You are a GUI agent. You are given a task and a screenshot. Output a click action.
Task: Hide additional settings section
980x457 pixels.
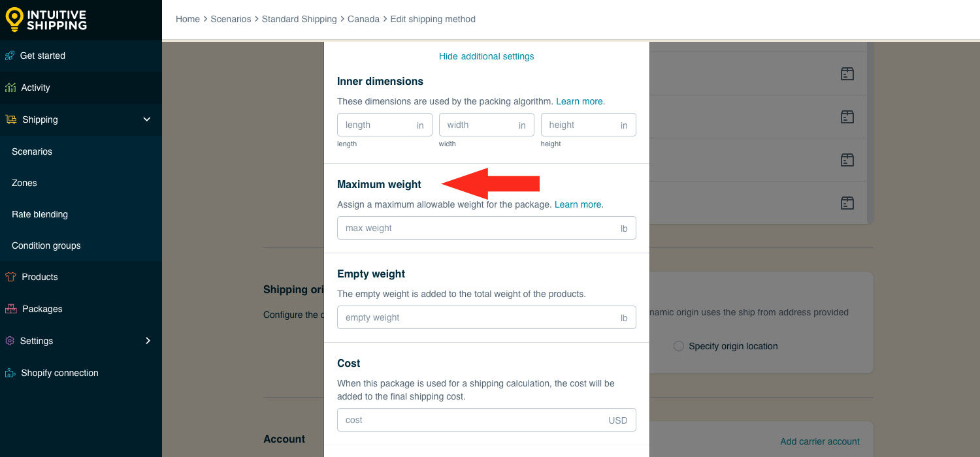487,56
